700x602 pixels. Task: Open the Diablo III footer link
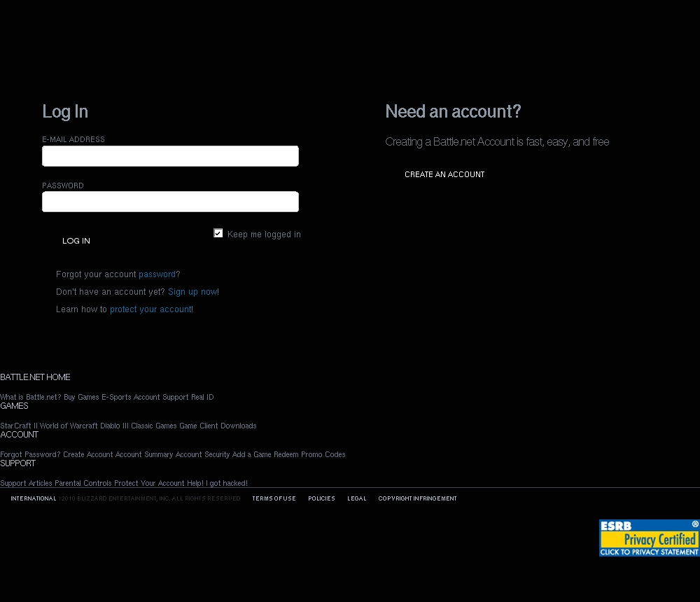pos(114,426)
